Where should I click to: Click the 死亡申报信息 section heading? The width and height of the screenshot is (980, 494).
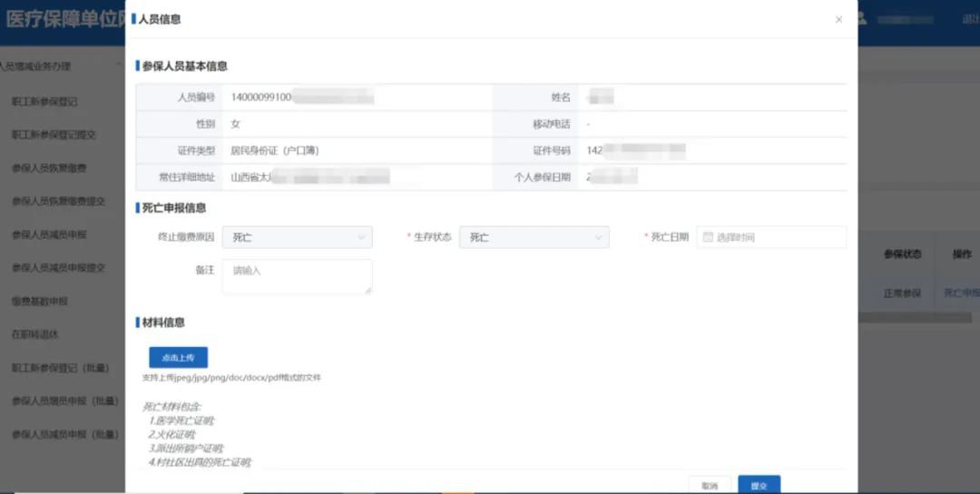tap(173, 208)
